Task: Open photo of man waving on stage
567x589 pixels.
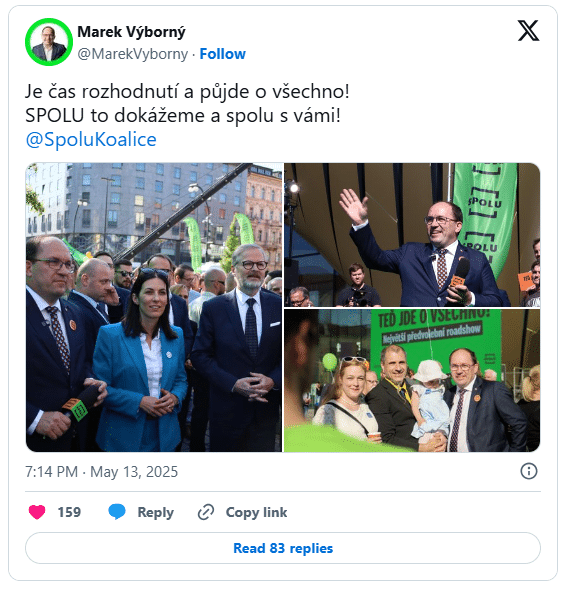Action: pos(412,235)
